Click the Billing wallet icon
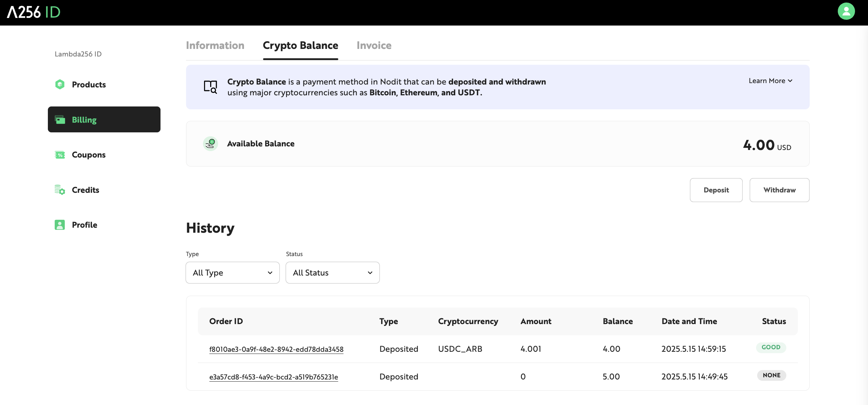This screenshot has height=405, width=868. (x=60, y=119)
